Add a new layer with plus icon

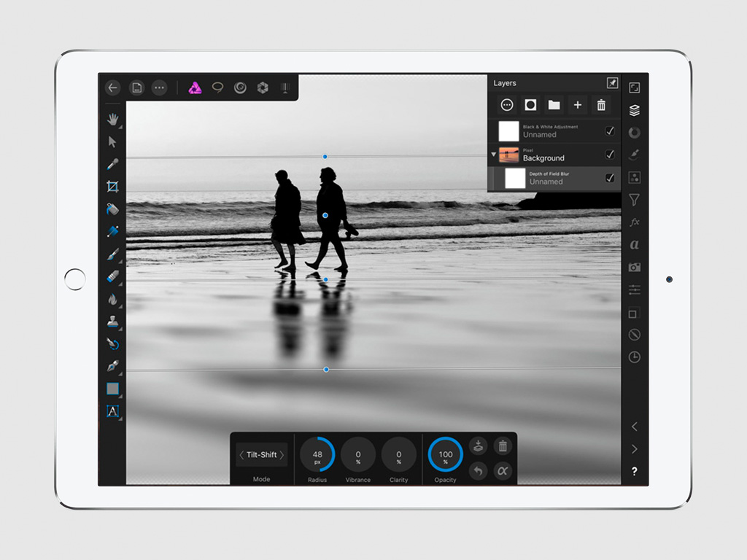point(577,105)
